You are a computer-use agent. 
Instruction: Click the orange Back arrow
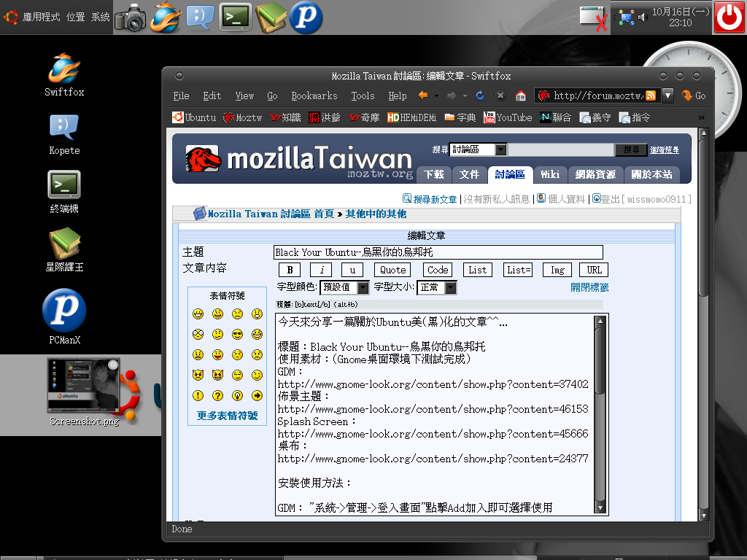point(423,96)
